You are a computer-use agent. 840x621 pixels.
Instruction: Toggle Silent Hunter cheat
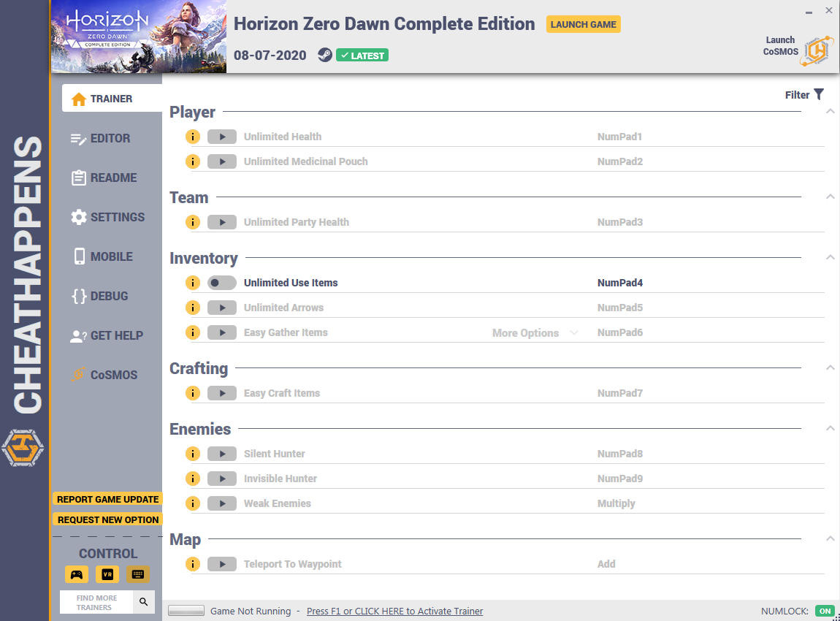tap(222, 454)
